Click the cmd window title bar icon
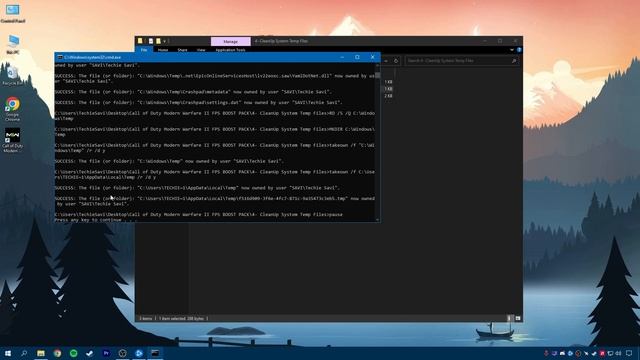 (60, 57)
